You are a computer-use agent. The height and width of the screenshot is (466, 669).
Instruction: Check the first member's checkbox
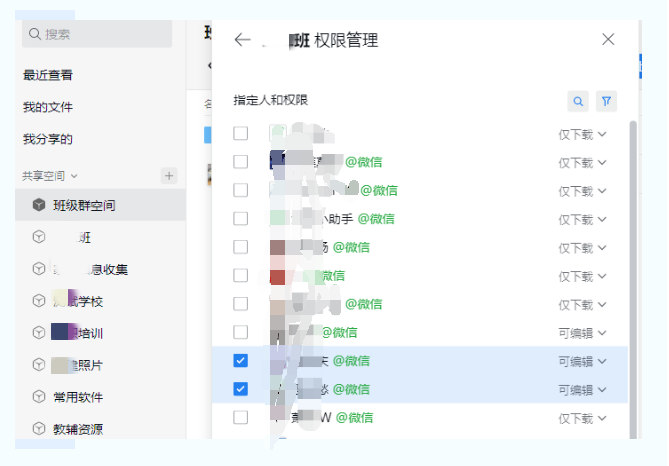[240, 133]
